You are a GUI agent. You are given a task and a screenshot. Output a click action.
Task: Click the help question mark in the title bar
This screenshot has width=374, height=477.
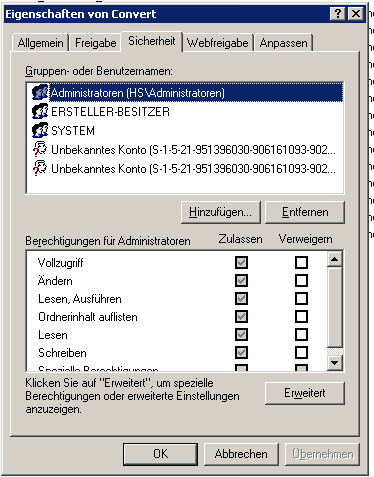(x=338, y=14)
